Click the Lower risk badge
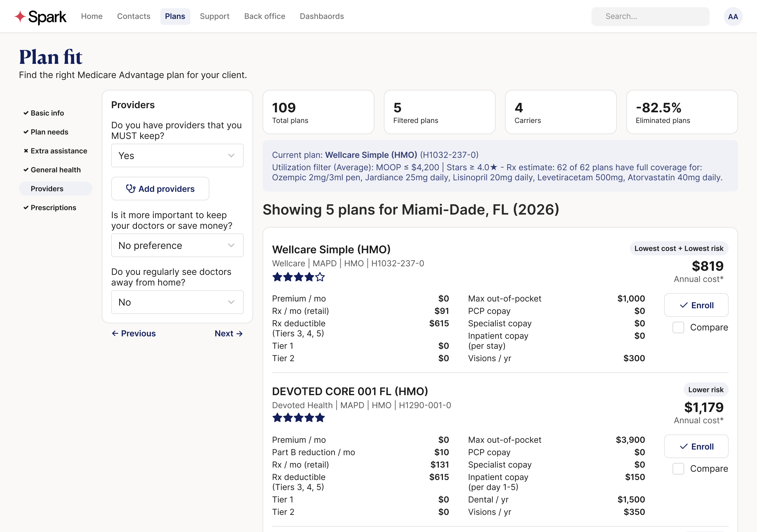 pyautogui.click(x=706, y=390)
